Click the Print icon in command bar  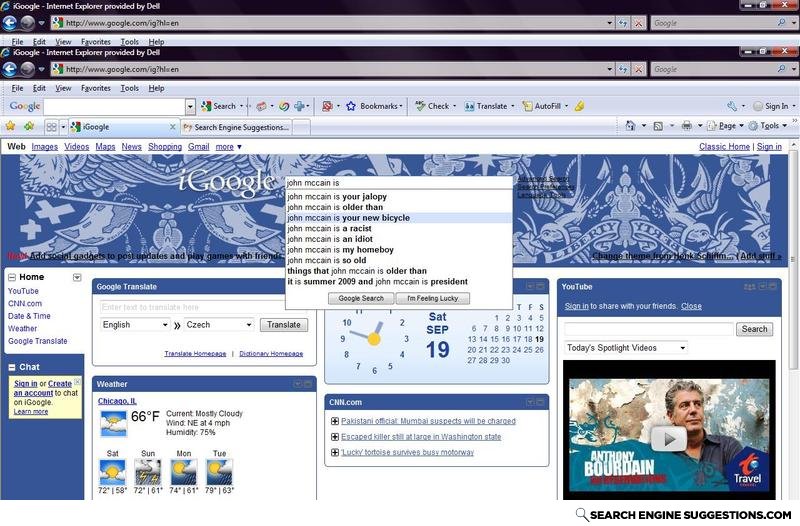point(687,126)
